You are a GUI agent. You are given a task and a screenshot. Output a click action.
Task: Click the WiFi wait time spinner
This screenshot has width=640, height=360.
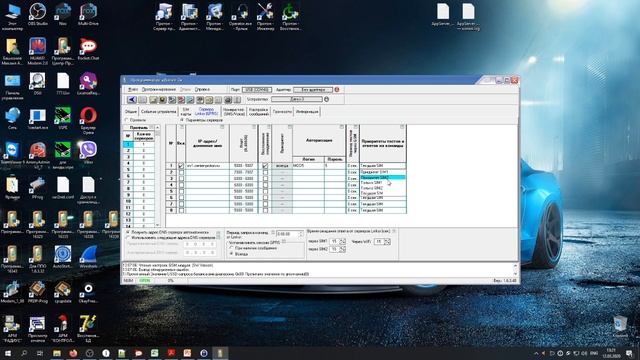point(387,242)
